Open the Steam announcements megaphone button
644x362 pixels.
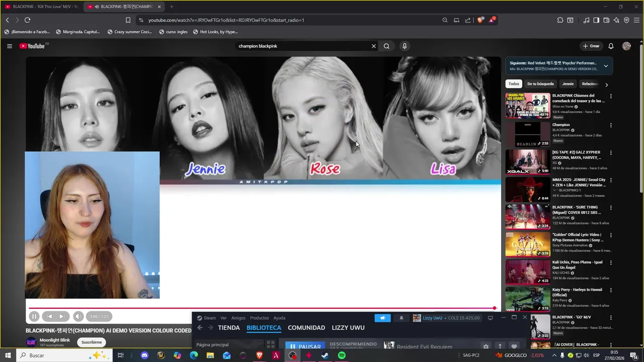tap(382, 318)
